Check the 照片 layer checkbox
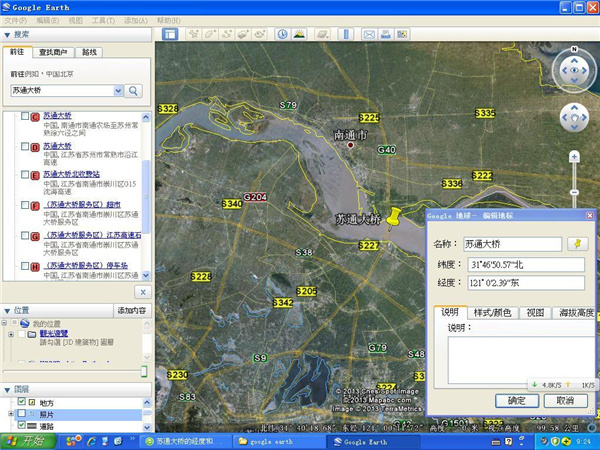The width and height of the screenshot is (600, 450). click(x=22, y=413)
